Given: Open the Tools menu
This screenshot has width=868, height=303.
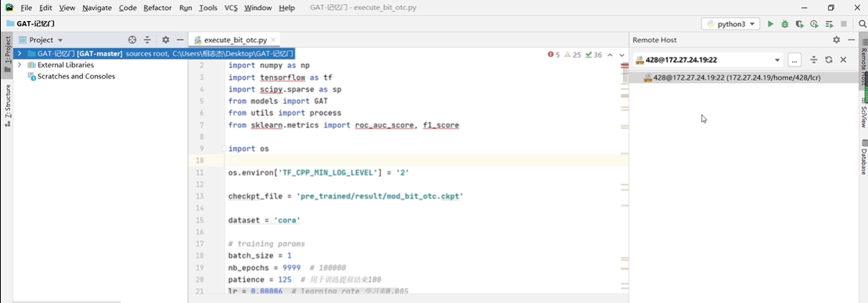Looking at the screenshot, I should 208,8.
